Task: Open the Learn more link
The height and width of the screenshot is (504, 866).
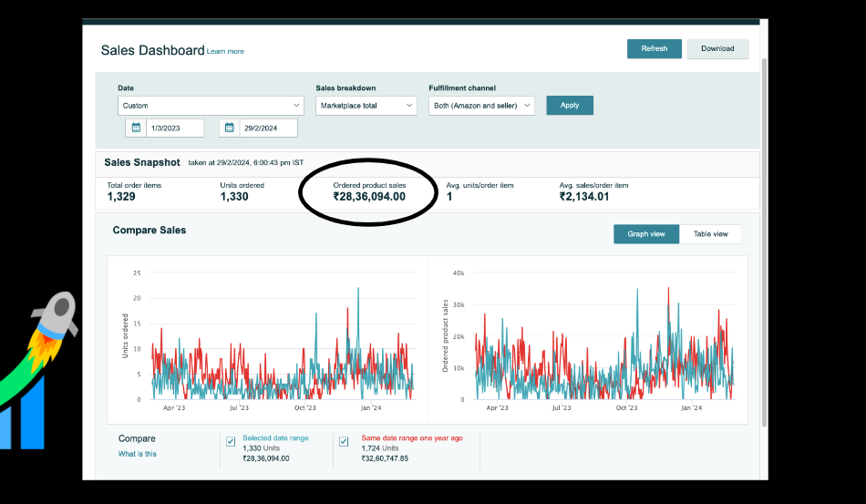Action: [x=225, y=51]
